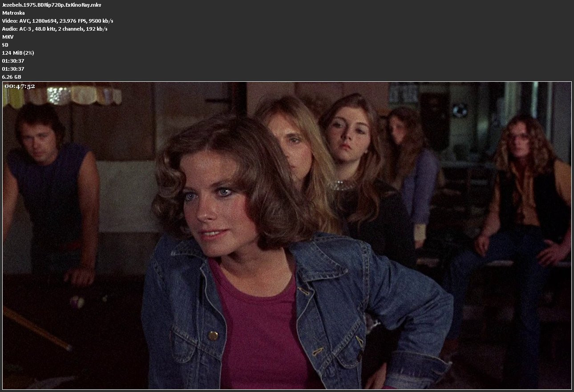Select the Matroska format label
574x392 pixels.
click(13, 13)
